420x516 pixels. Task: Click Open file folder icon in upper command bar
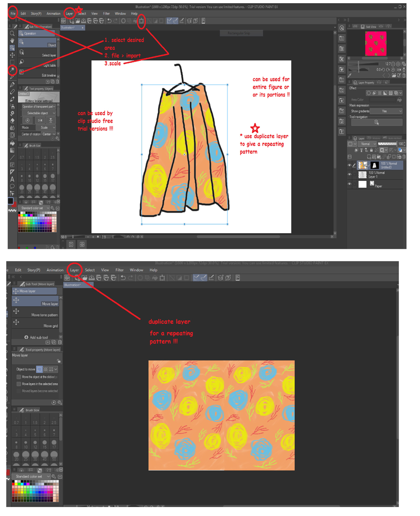78,21
